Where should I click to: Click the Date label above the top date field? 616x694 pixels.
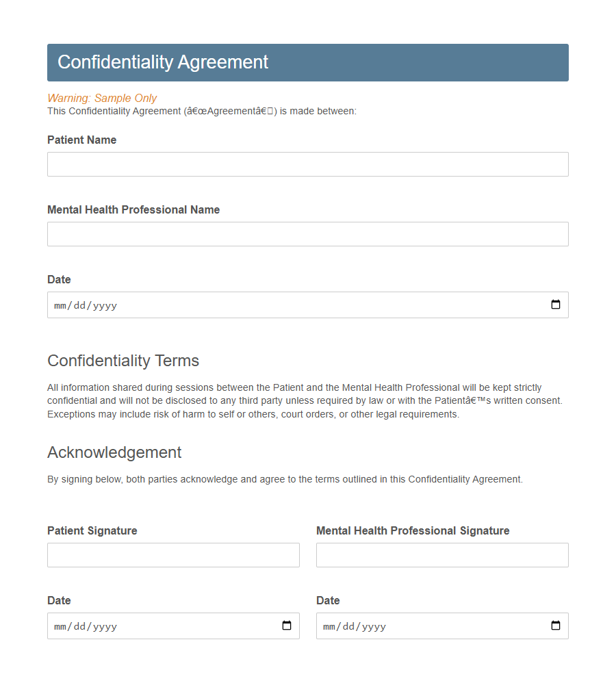coord(58,280)
